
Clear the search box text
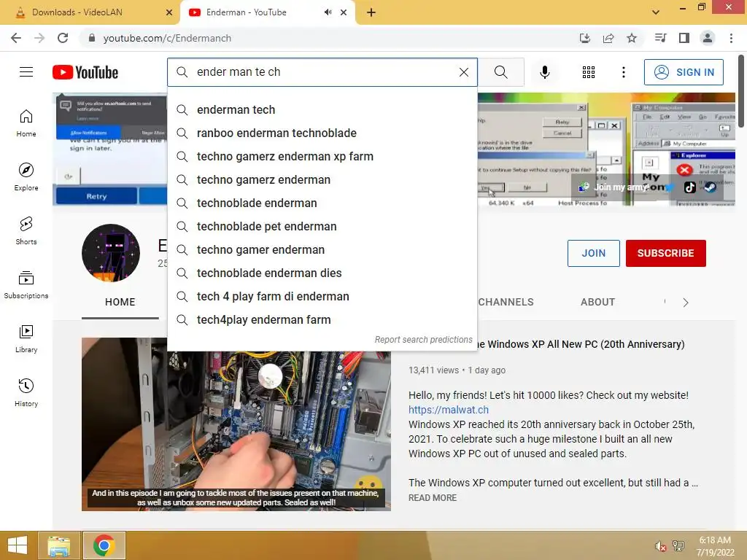tap(463, 72)
